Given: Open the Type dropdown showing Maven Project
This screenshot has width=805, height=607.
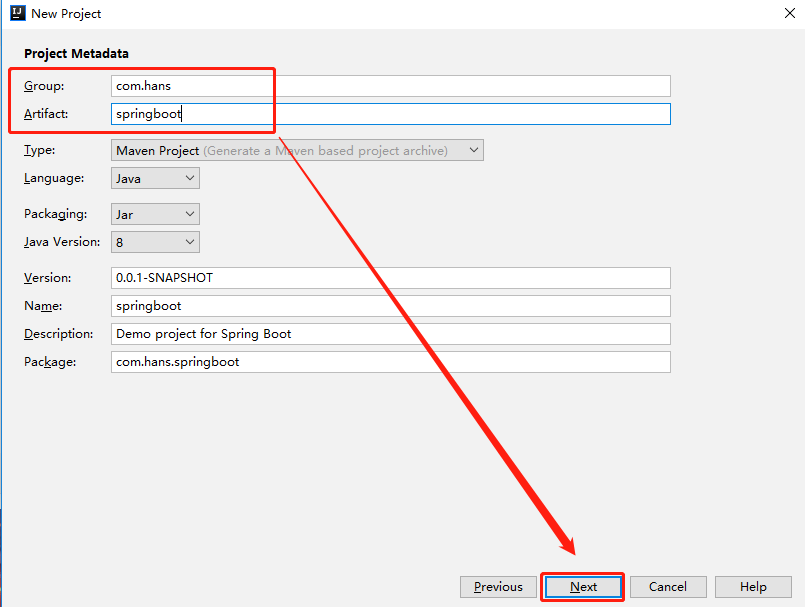Looking at the screenshot, I should click(299, 150).
